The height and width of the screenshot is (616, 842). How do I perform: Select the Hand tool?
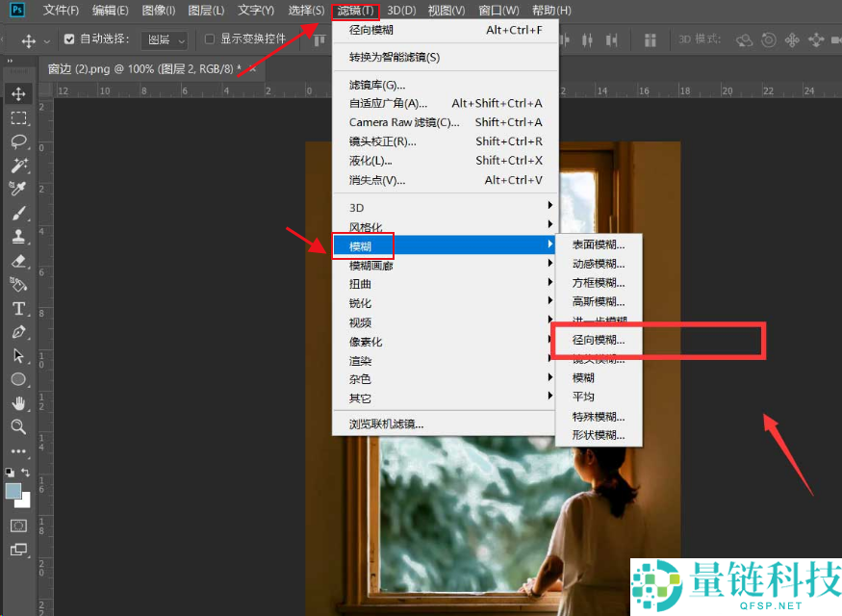(18, 403)
